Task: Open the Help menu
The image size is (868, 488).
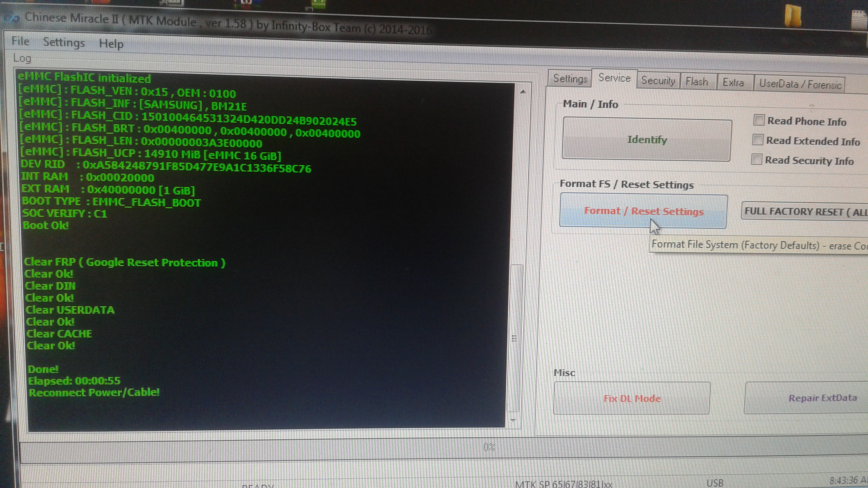Action: coord(111,44)
